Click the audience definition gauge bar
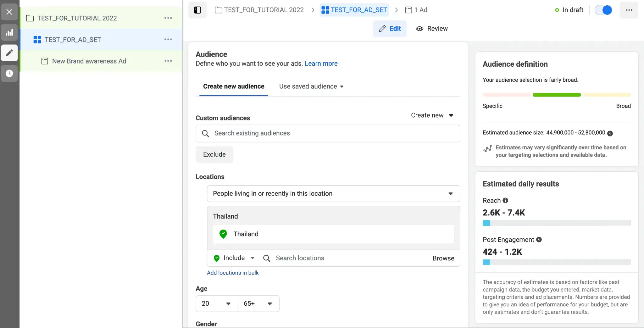The height and width of the screenshot is (328, 644). (557, 95)
